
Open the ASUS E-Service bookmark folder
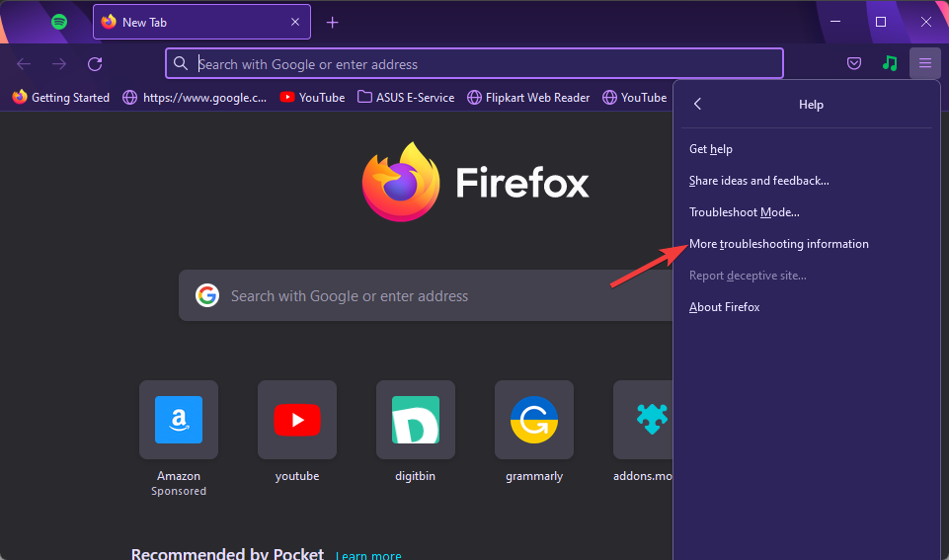[406, 98]
